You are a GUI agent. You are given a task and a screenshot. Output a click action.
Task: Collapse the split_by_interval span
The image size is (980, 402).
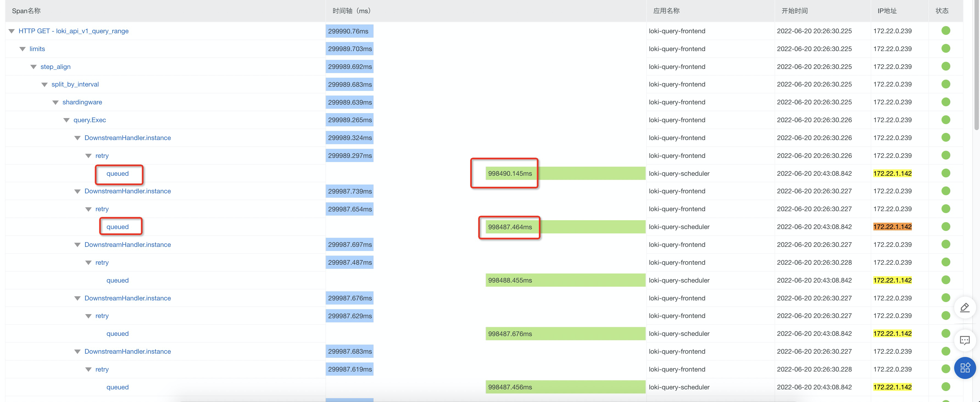pyautogui.click(x=44, y=84)
